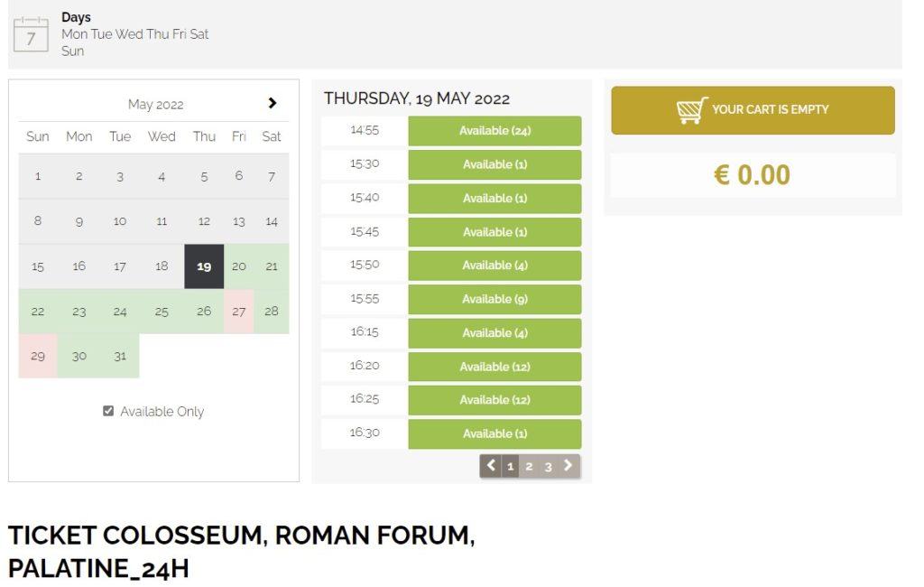Viewport: 924px width, 587px height.
Task: Pick May 26 from the calendar
Action: pos(203,311)
